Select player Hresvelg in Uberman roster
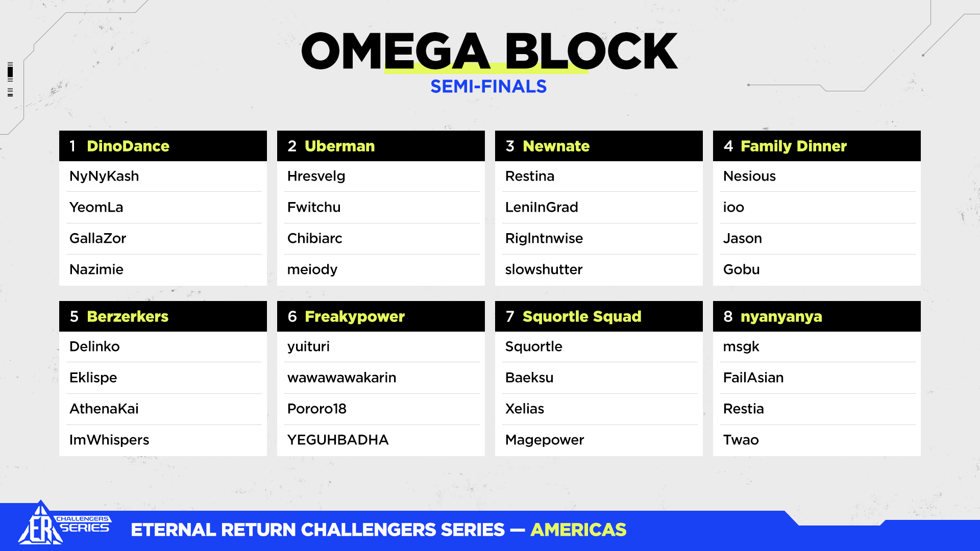This screenshot has height=551, width=980. [316, 176]
